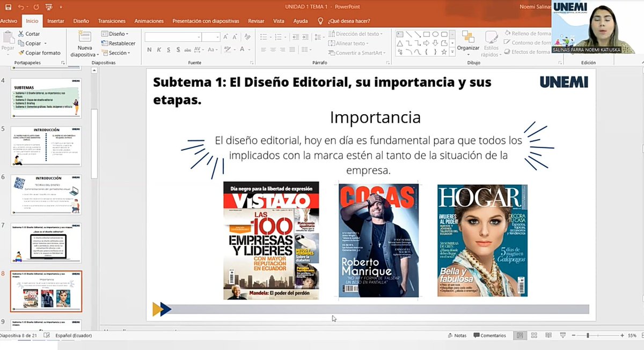Screen dimensions: 644x350
Task: Open the Archivo menu
Action: pos(9,21)
